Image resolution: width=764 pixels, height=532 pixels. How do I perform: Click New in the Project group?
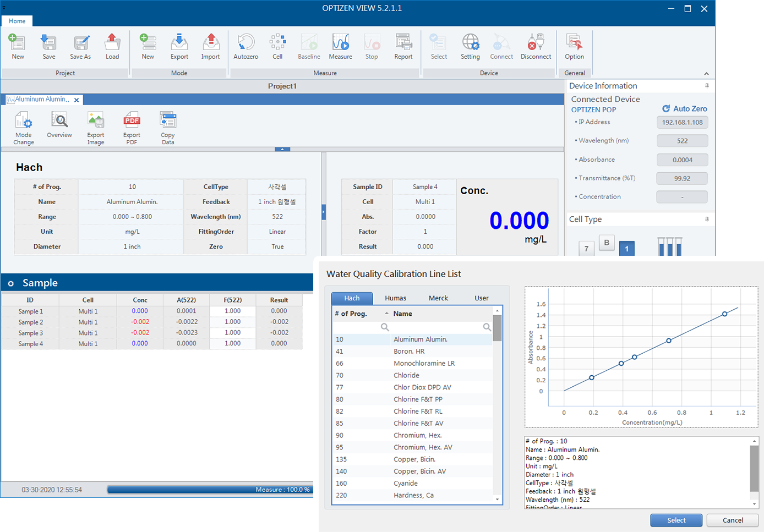[x=18, y=46]
